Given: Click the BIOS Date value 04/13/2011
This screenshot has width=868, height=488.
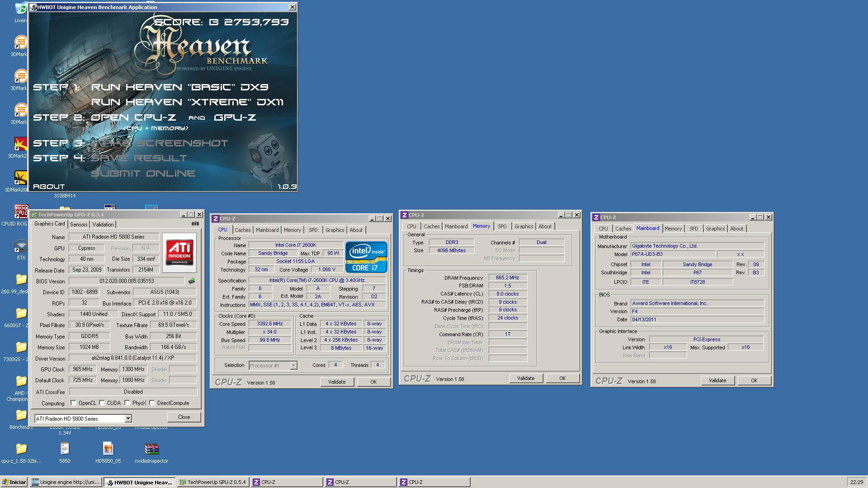Looking at the screenshot, I should pyautogui.click(x=697, y=319).
